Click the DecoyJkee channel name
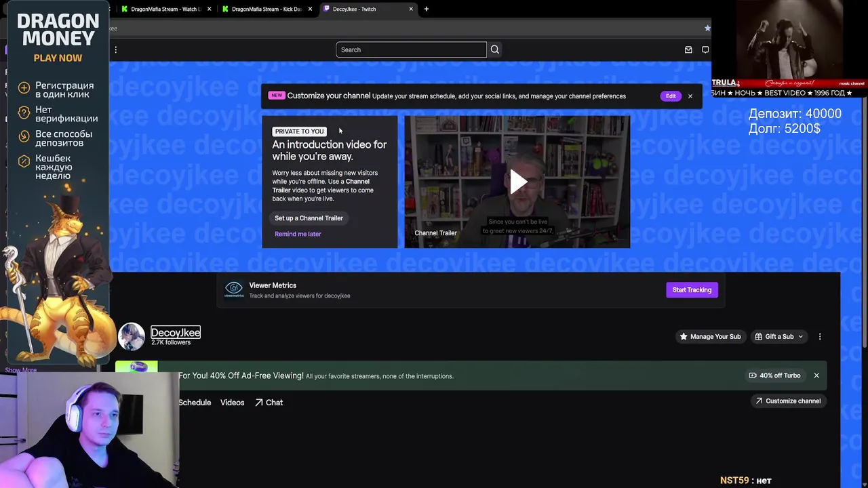 tap(176, 332)
